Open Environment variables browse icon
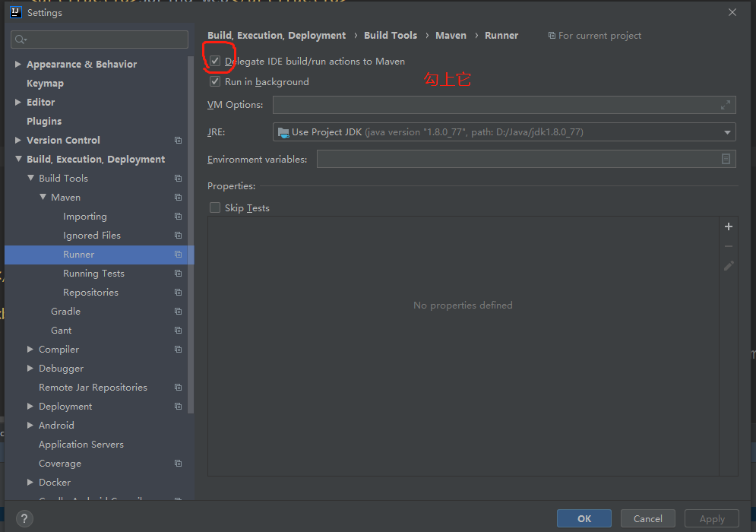Viewport: 756px width, 532px height. pyautogui.click(x=726, y=159)
